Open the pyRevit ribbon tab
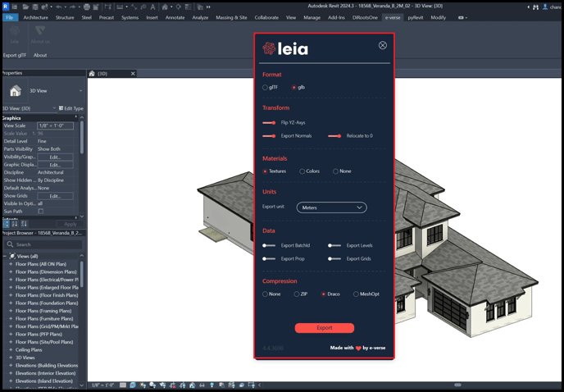The height and width of the screenshot is (392, 564). click(x=415, y=18)
